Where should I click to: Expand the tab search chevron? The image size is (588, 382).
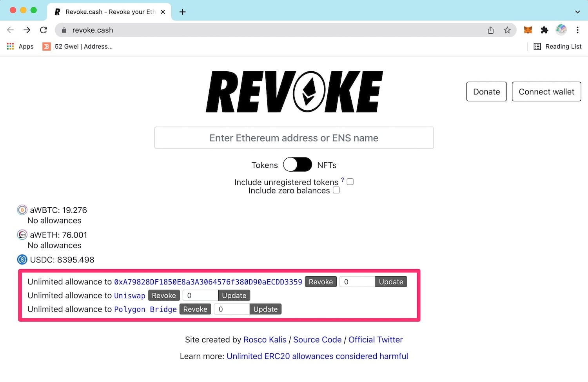point(577,12)
